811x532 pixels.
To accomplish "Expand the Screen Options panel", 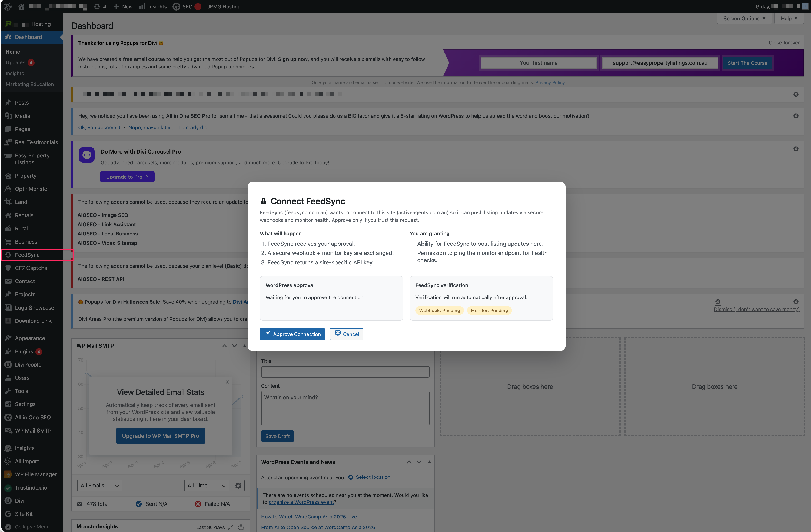I will click(x=744, y=18).
